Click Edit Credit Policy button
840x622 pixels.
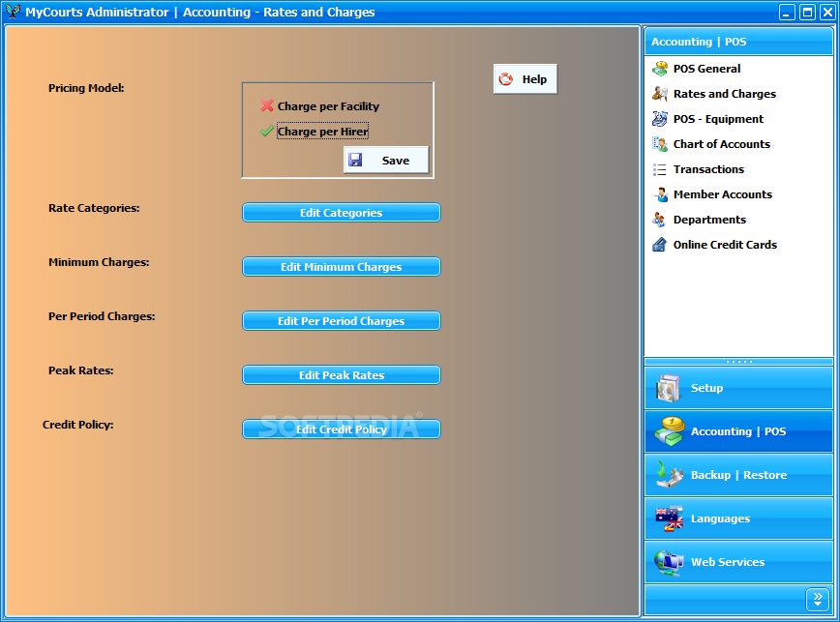click(x=342, y=429)
